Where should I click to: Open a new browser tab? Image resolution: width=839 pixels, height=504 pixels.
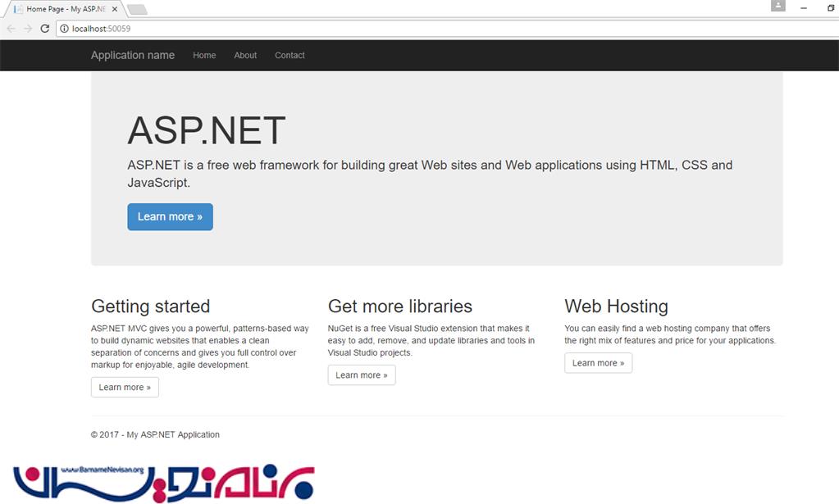137,9
